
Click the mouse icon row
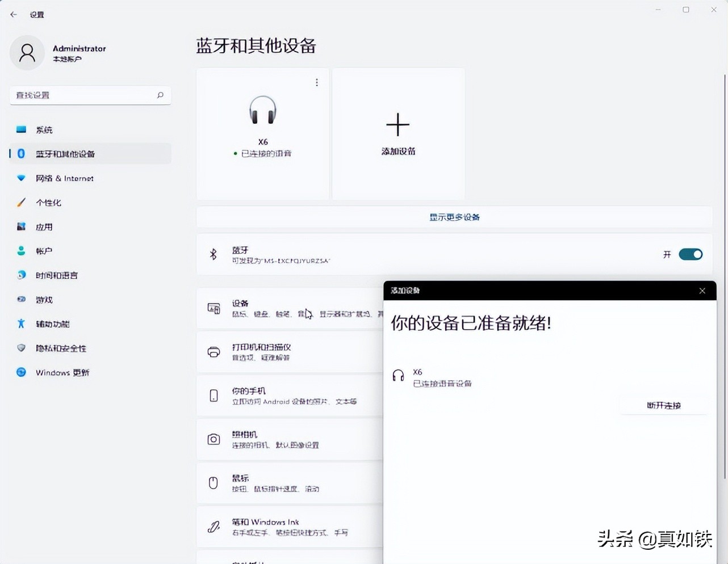pyautogui.click(x=214, y=483)
